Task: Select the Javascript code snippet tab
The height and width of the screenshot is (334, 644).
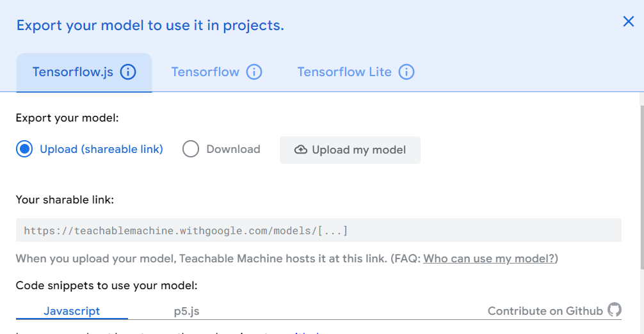Action: 72,311
